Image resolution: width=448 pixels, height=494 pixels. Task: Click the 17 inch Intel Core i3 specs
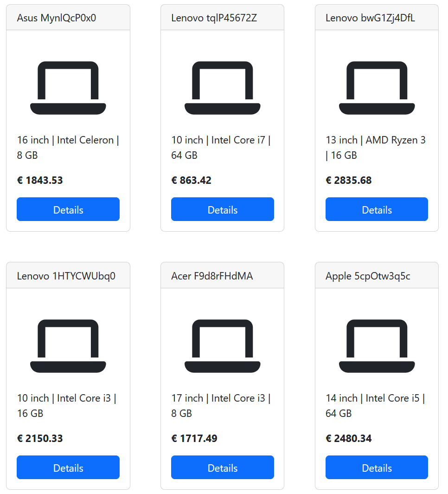(x=221, y=405)
